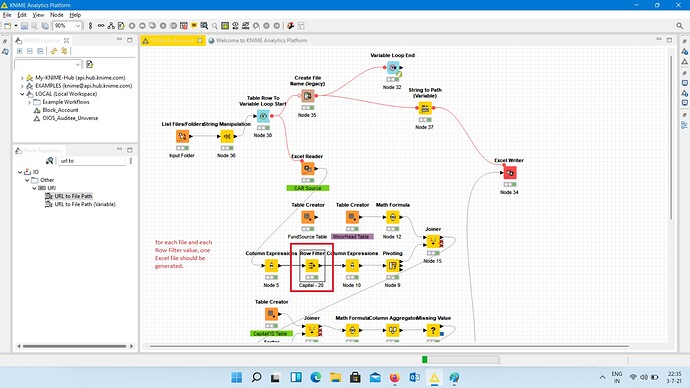Select the Row Filter node
690x388 pixels.
point(312,266)
